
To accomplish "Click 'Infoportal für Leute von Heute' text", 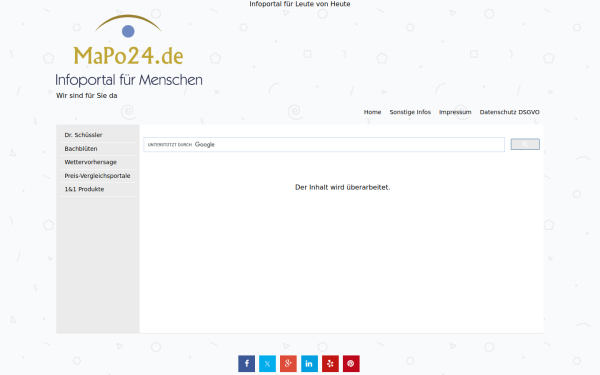I will click(300, 4).
